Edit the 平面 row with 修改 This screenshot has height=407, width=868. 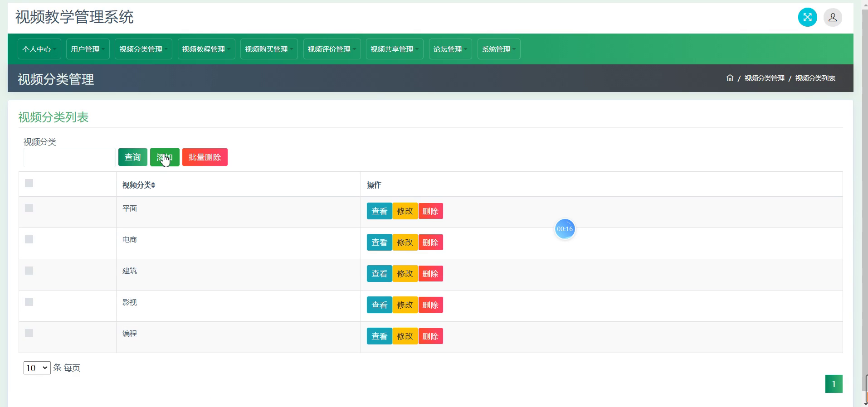405,211
